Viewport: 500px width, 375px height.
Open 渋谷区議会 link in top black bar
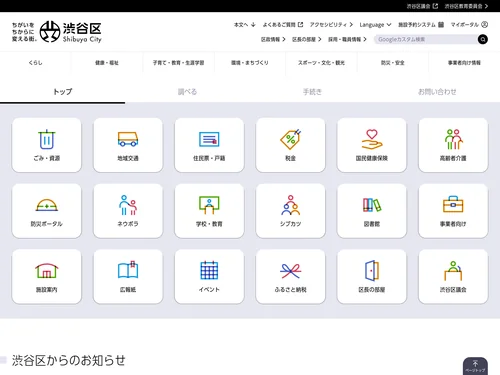click(x=422, y=6)
